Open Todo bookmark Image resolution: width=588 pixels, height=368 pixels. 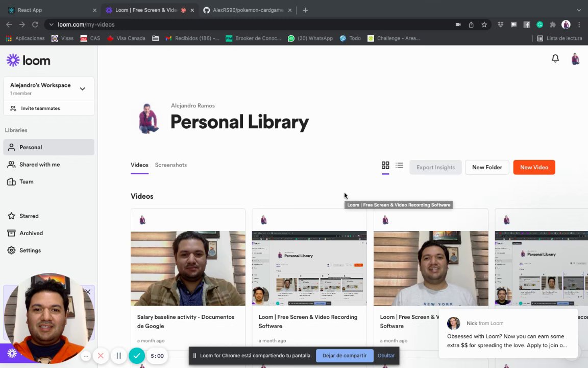tap(350, 38)
